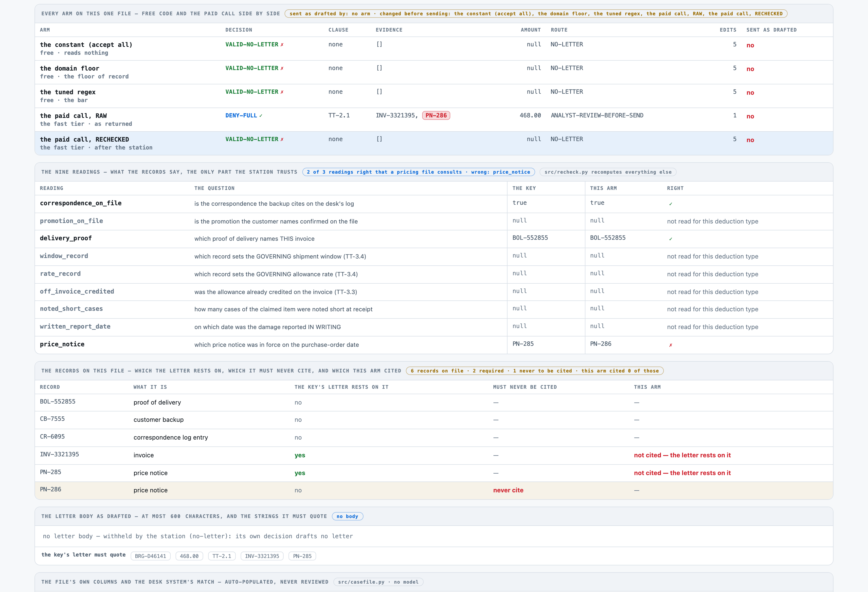Click the red PN-286 evidence badge
The width and height of the screenshot is (868, 592).
click(x=436, y=115)
